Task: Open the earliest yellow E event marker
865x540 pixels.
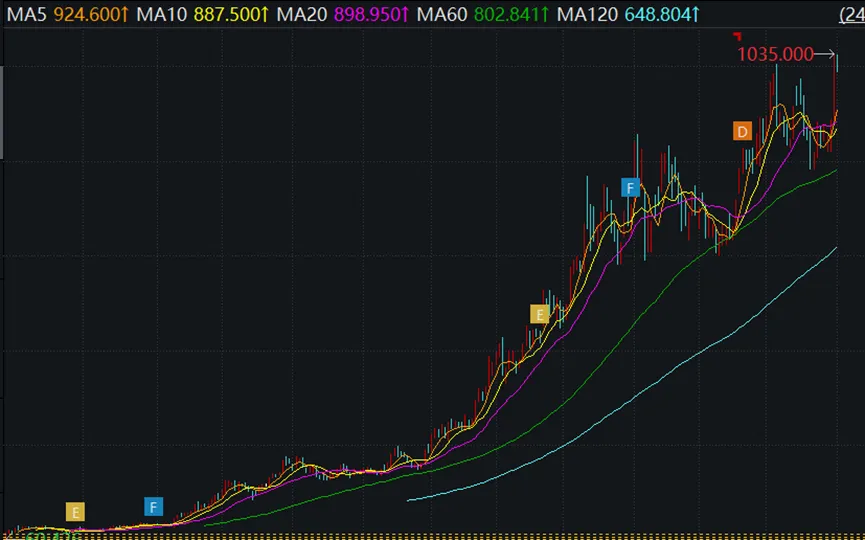Action: point(75,512)
